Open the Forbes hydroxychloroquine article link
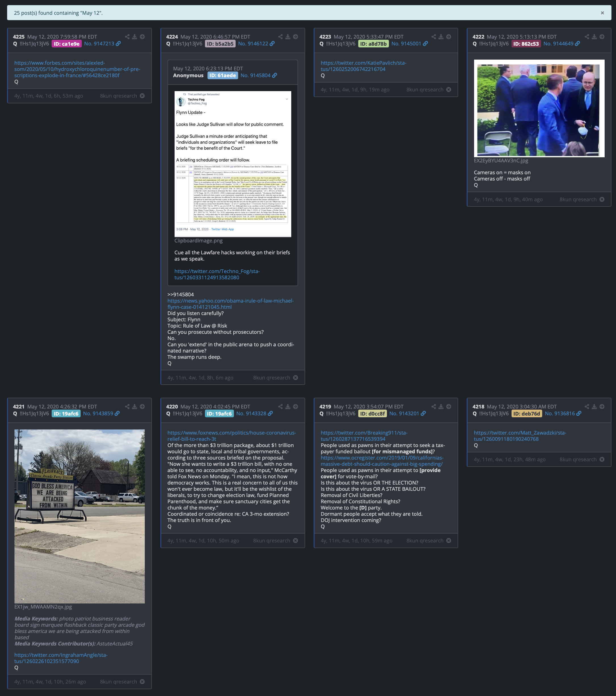Screen dimensions: 616x696 coord(77,69)
